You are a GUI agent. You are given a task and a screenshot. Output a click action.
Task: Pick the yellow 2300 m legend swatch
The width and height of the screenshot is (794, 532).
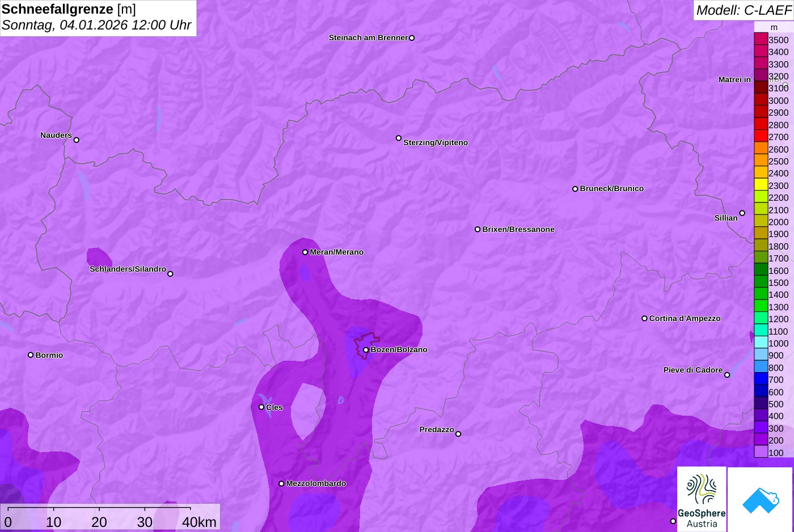click(761, 185)
